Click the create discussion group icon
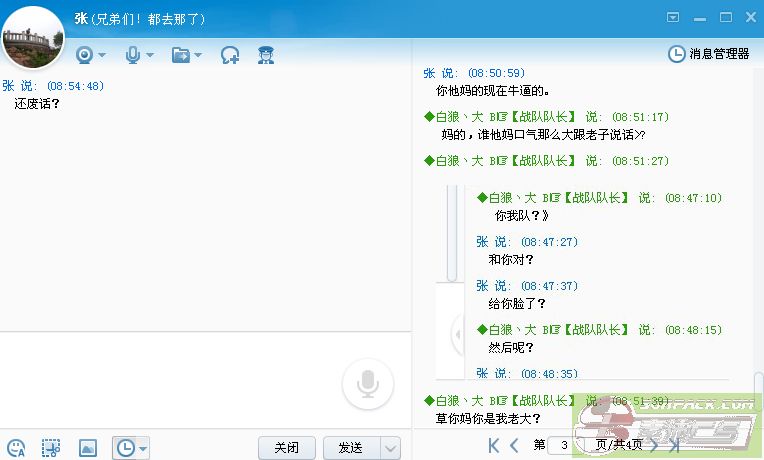The width and height of the screenshot is (764, 460). coord(231,55)
